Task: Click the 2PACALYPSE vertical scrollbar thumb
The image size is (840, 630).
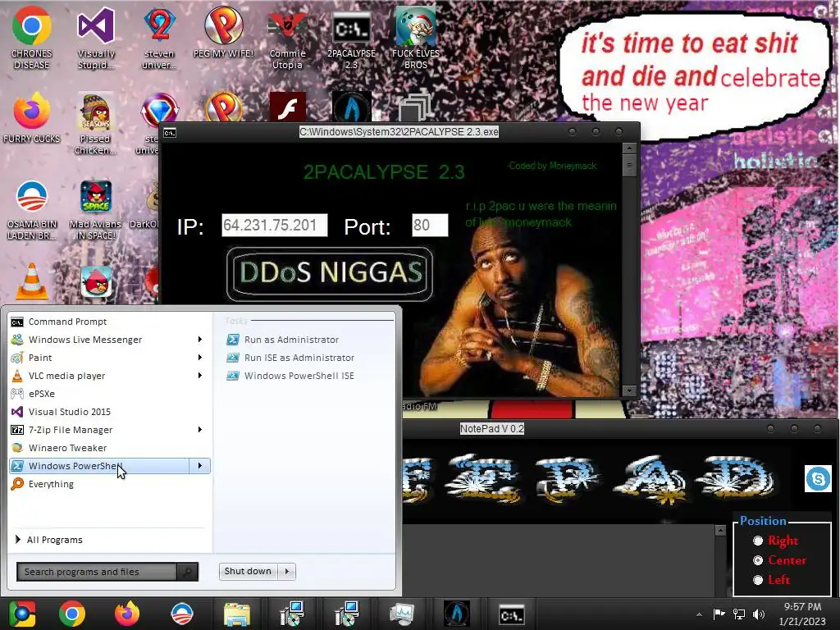Action: tap(629, 166)
